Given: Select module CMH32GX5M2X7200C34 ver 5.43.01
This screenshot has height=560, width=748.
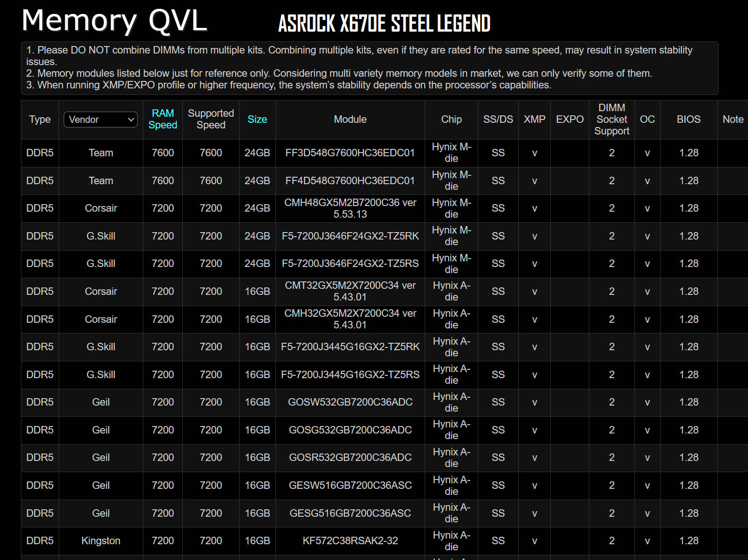Looking at the screenshot, I should pos(350,319).
